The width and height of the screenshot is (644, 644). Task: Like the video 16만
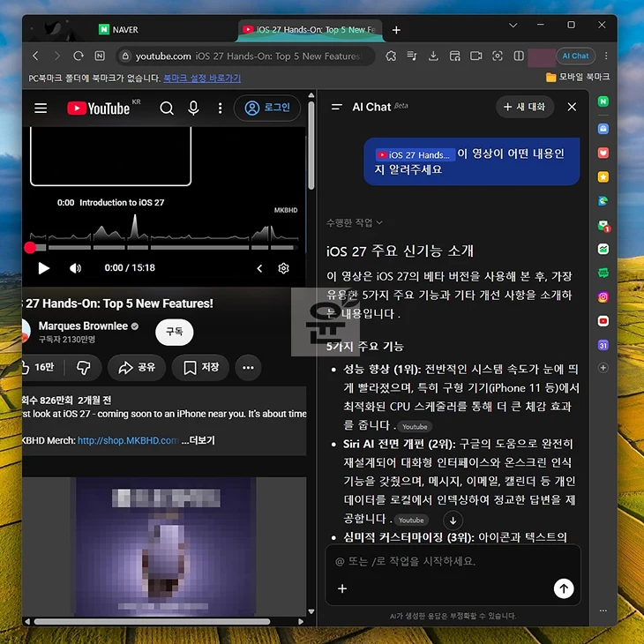coord(39,367)
